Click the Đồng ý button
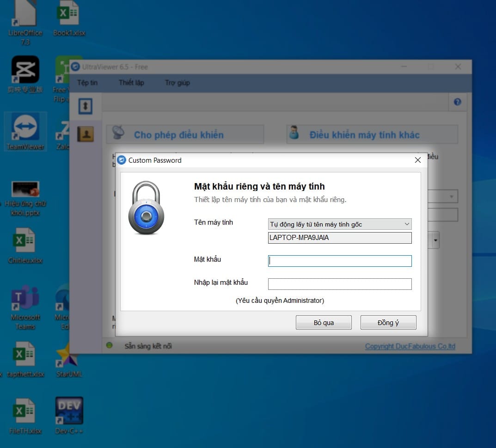 388,322
